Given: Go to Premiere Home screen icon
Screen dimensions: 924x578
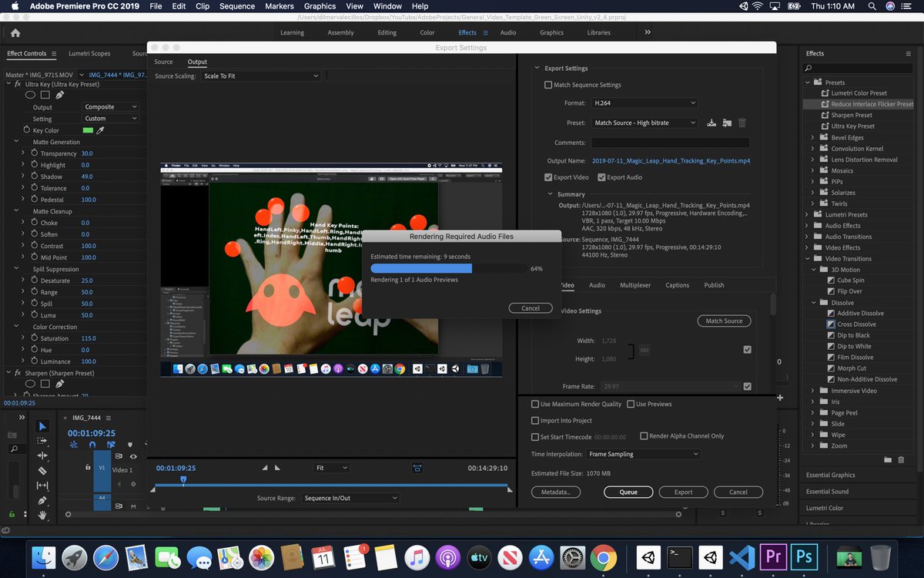Looking at the screenshot, I should pyautogui.click(x=15, y=32).
